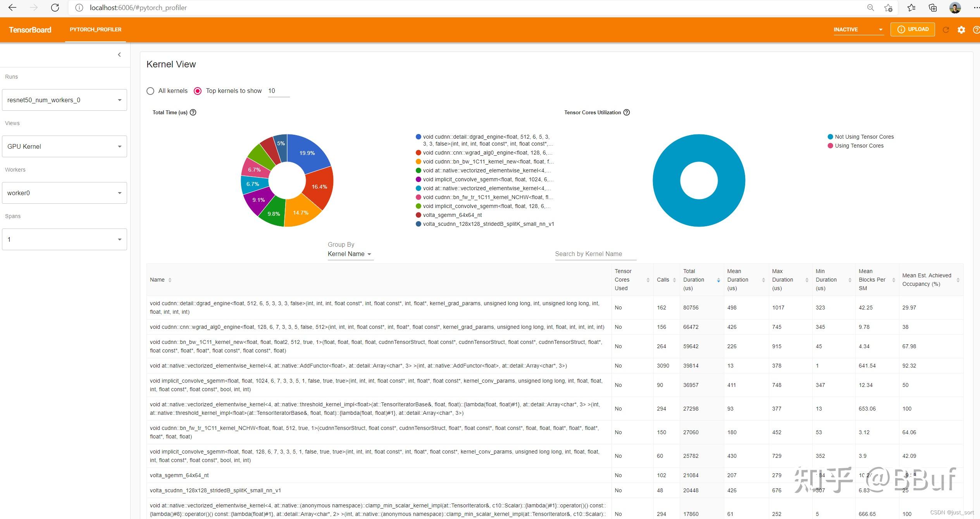Viewport: 980px width, 519px height.
Task: Switch to the PYTORCH_PROFILER tab
Action: (x=95, y=29)
